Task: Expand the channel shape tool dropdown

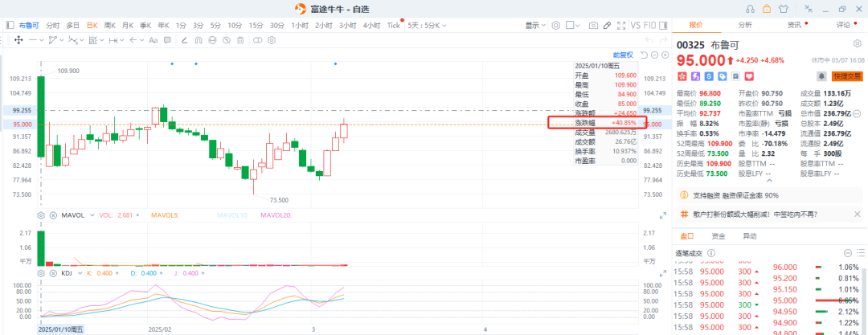Action: (62, 40)
